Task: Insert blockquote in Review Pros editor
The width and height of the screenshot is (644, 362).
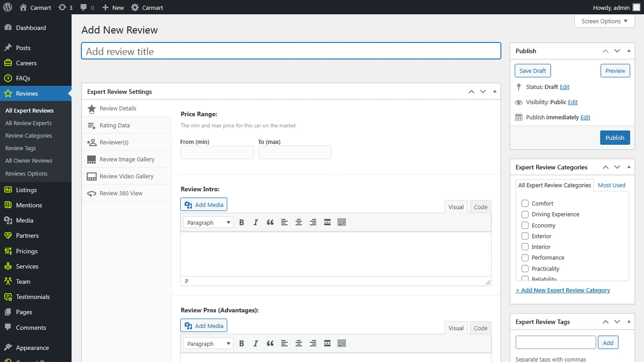Action: coord(270,343)
